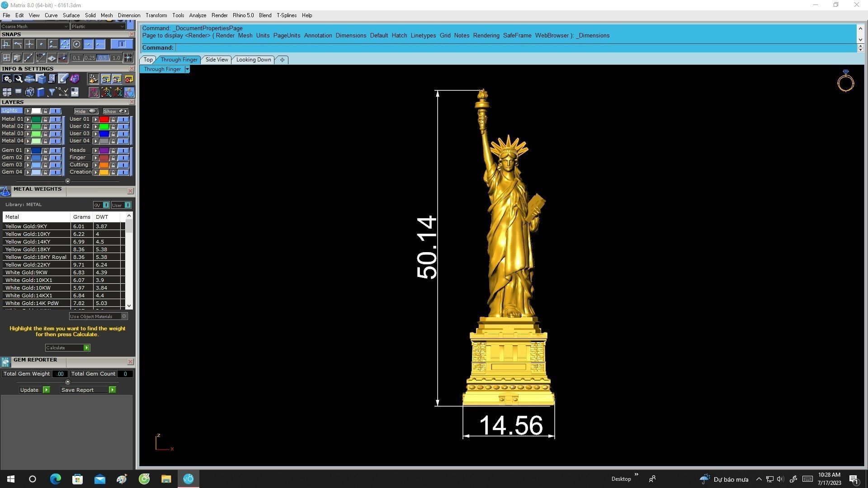
Task: Click the Calculate button
Action: tap(67, 347)
